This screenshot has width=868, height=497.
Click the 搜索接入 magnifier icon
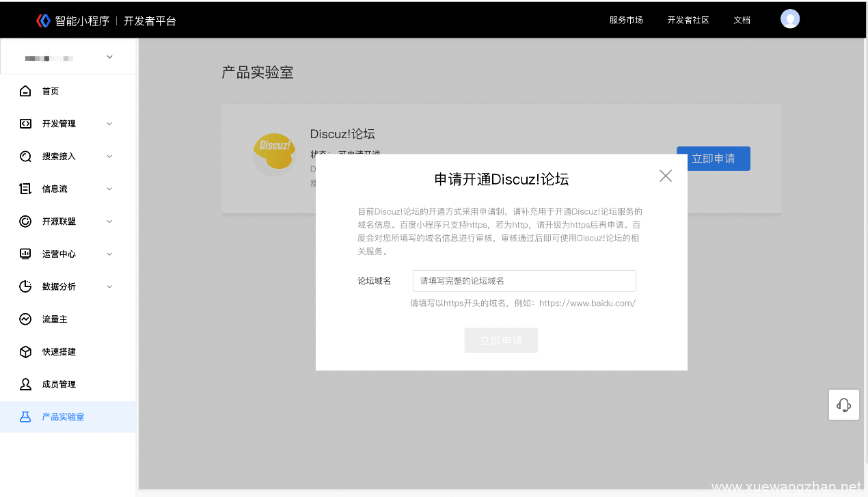click(25, 157)
